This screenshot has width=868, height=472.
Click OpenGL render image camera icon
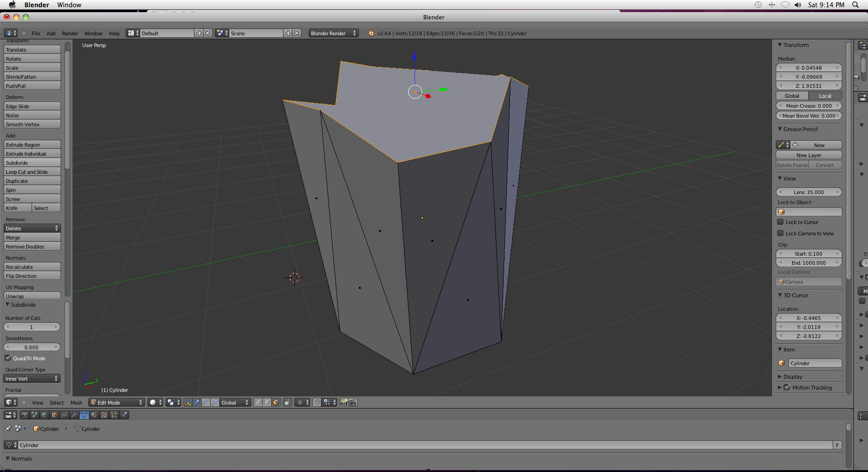coord(344,402)
